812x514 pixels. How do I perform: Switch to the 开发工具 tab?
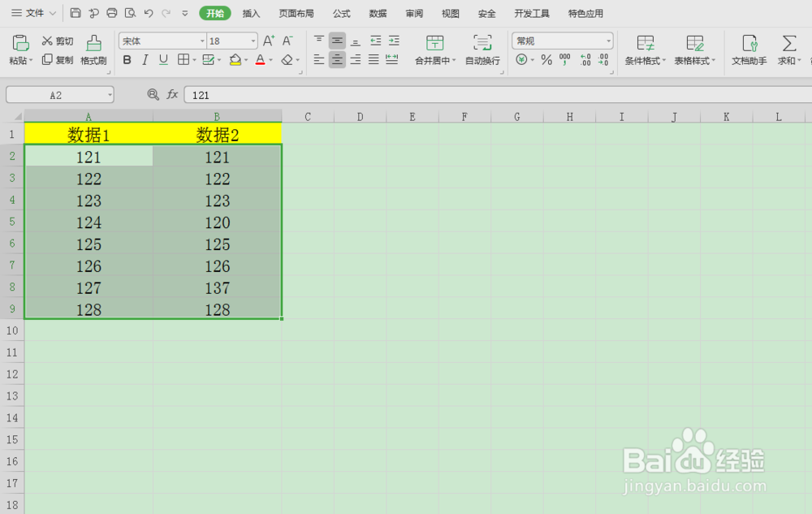point(532,14)
